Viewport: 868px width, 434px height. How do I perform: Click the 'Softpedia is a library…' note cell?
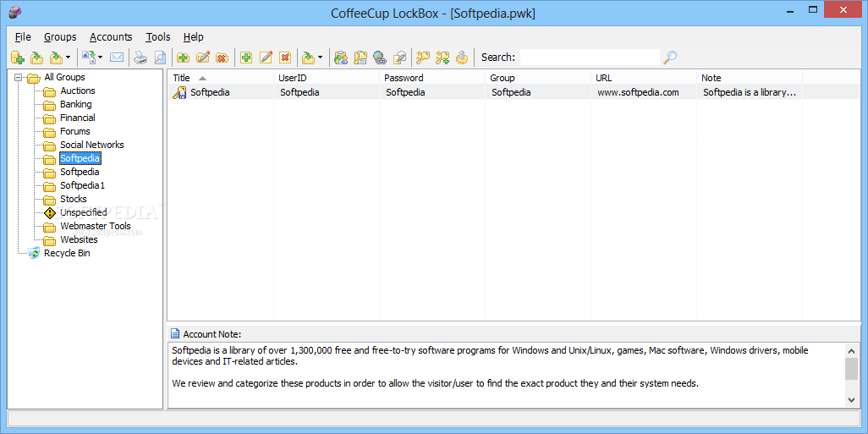coord(750,92)
